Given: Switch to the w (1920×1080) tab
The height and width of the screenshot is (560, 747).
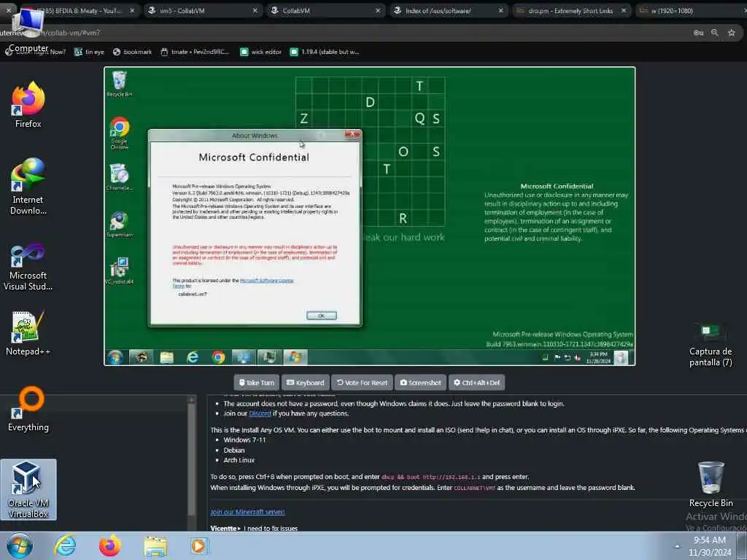Looking at the screenshot, I should 691,10.
